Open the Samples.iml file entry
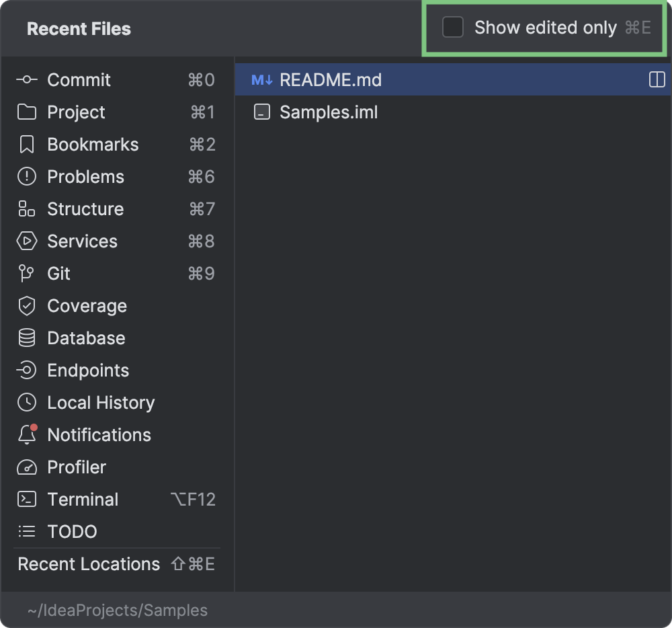This screenshot has height=628, width=672. pos(329,112)
